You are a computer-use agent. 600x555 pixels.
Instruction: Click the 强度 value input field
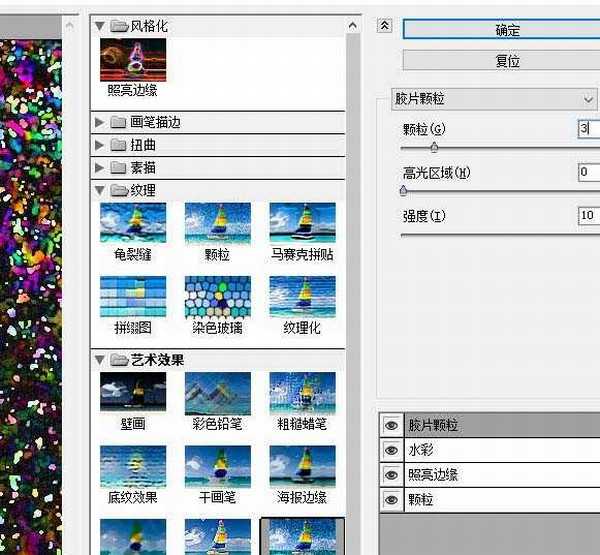pos(588,216)
